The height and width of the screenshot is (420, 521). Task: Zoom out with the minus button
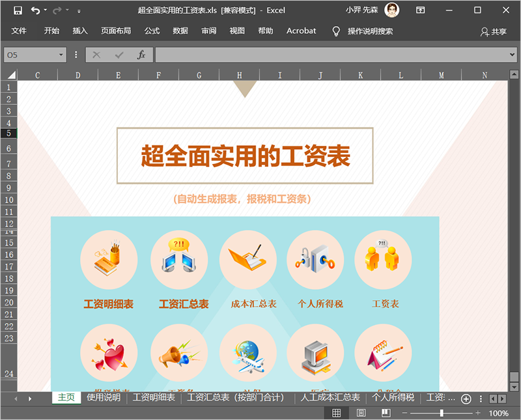(404, 413)
